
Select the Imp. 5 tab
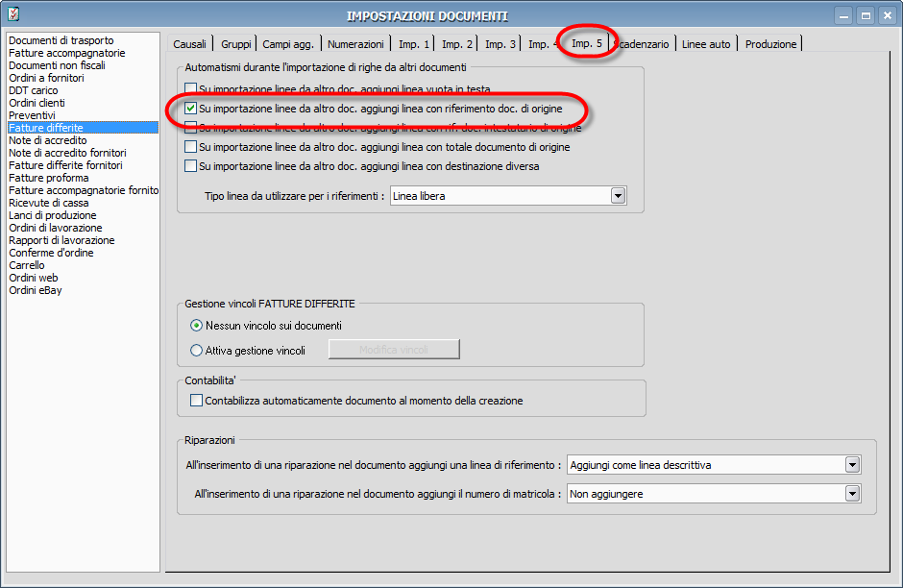[586, 43]
